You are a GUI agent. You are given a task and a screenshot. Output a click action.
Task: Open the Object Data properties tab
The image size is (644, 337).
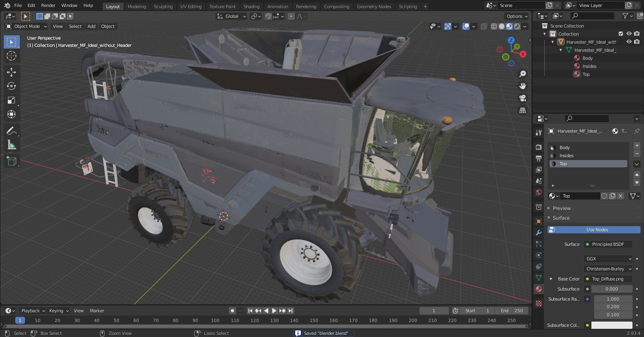[539, 278]
